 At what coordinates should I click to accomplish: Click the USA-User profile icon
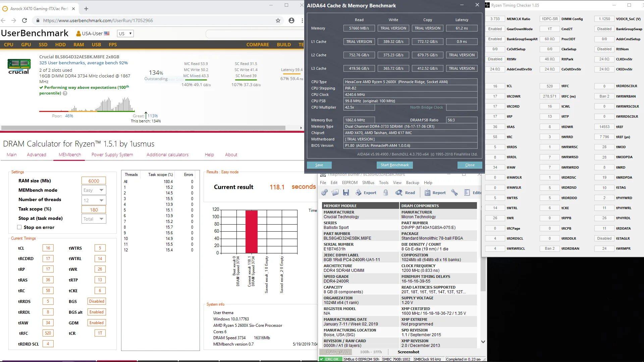[x=78, y=34]
